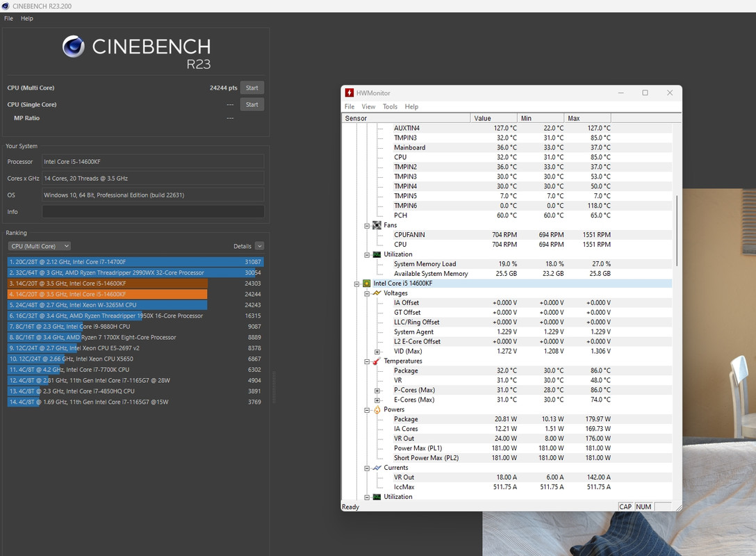Select ranking row i7-1165G7 @ 28W

click(x=135, y=380)
